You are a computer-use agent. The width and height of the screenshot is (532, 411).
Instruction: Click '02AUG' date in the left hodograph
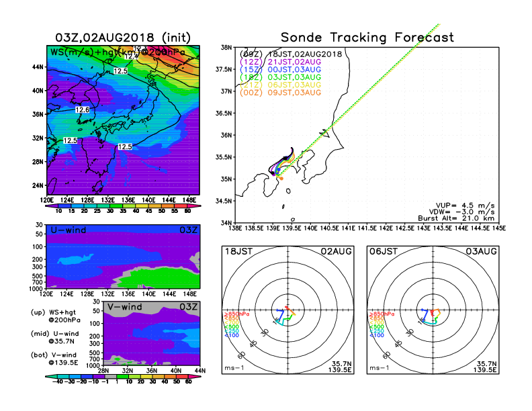click(337, 252)
